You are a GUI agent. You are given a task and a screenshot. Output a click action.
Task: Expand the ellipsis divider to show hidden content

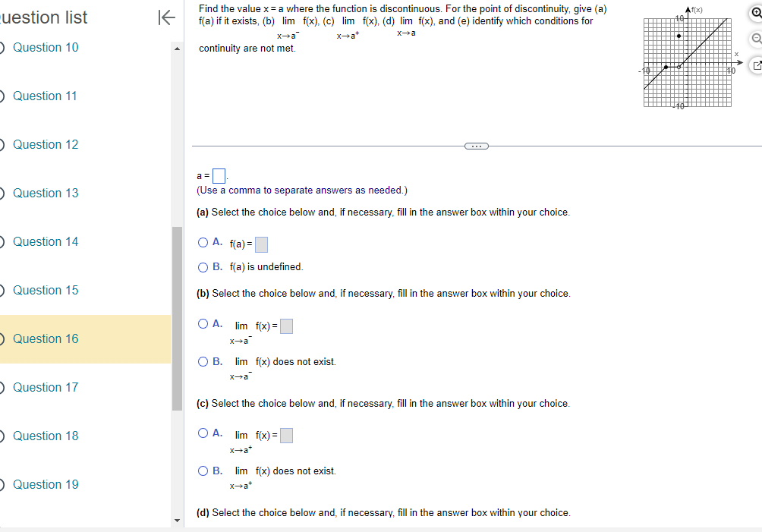(x=476, y=145)
